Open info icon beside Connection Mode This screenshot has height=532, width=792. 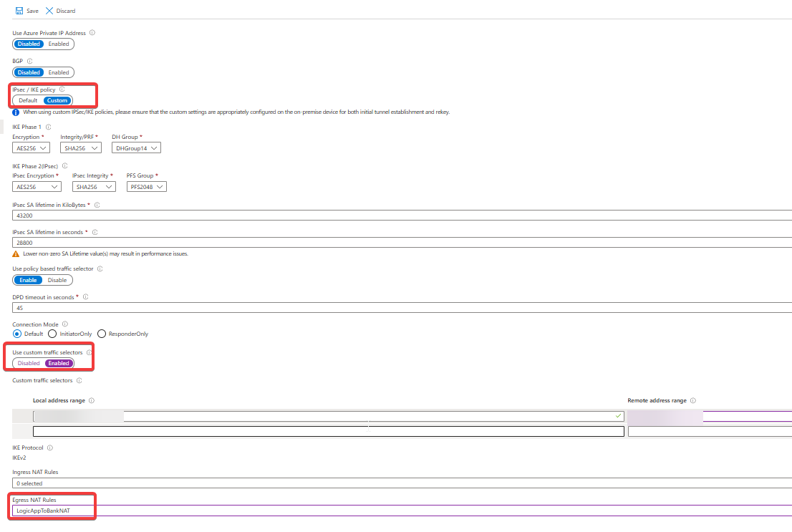coord(65,324)
